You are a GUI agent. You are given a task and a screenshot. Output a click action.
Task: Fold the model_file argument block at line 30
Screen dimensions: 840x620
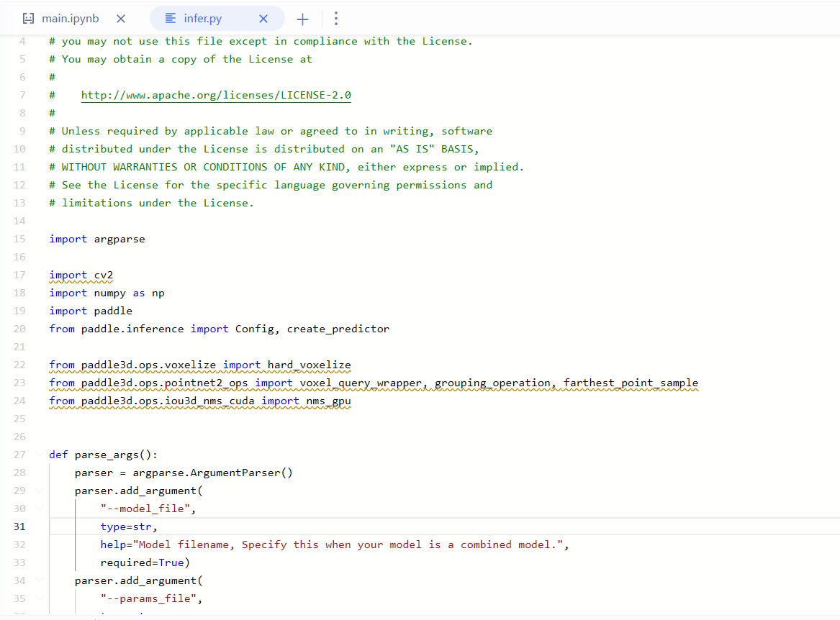tap(39, 508)
